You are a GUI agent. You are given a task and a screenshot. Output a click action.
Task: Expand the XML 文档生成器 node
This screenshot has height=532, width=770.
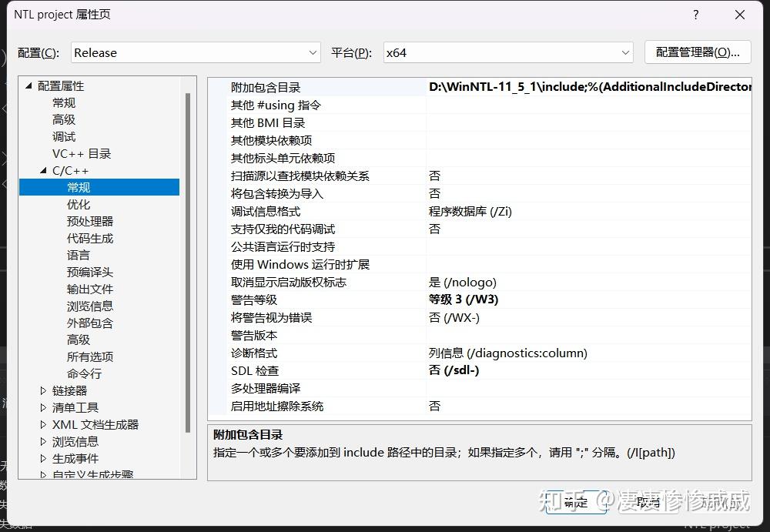(x=42, y=424)
